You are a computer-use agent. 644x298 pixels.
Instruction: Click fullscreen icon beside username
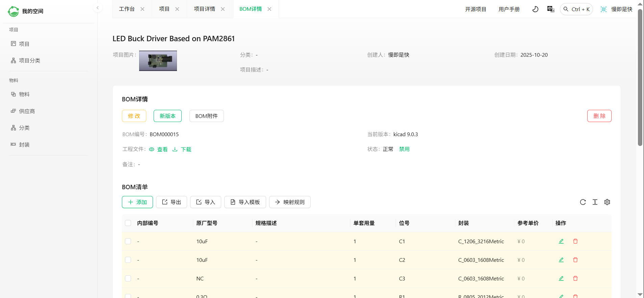[x=603, y=9]
